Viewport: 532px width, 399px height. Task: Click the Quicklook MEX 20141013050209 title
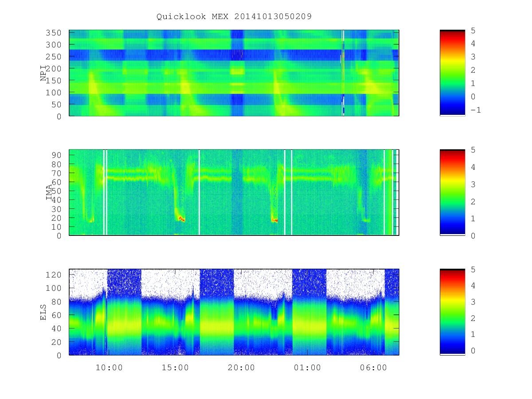point(234,17)
